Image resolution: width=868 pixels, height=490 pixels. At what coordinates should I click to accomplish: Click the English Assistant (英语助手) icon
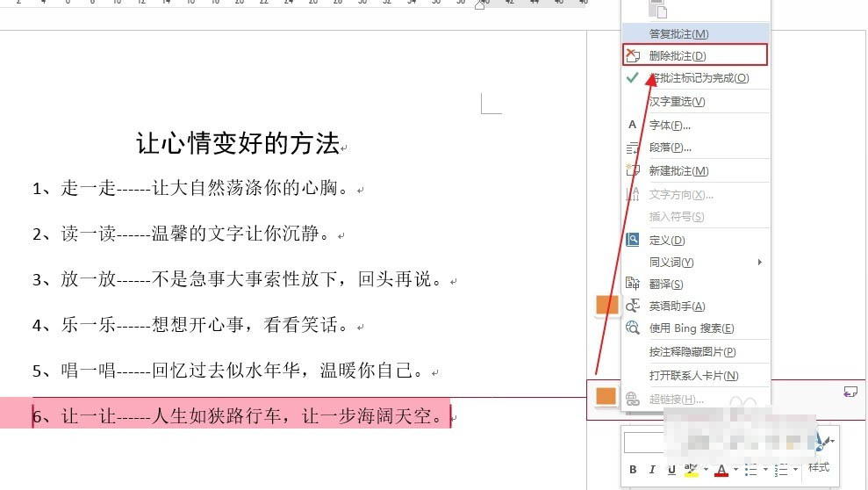(632, 306)
